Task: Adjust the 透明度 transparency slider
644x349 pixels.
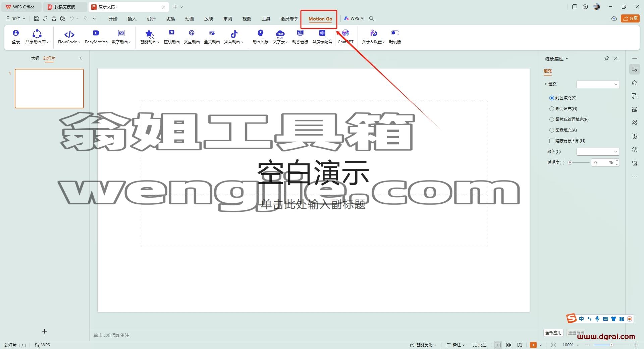Action: tap(579, 162)
